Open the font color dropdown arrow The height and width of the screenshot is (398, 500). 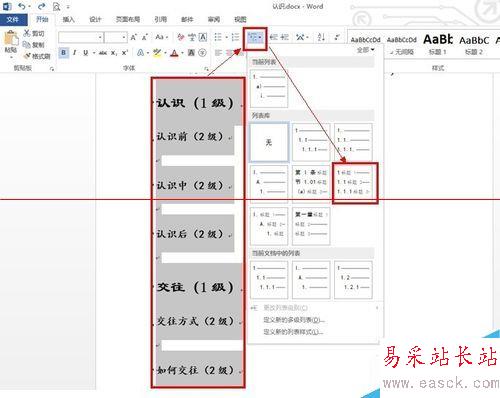pyautogui.click(x=182, y=53)
